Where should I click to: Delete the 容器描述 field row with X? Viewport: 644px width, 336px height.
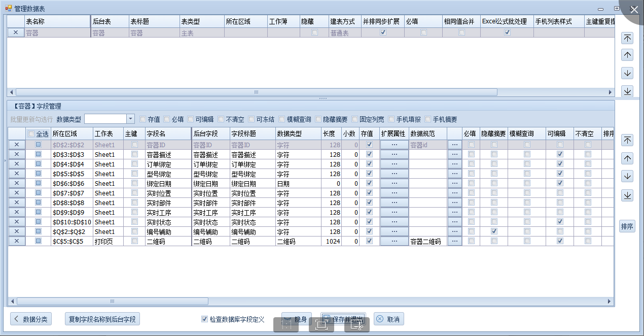pyautogui.click(x=16, y=154)
